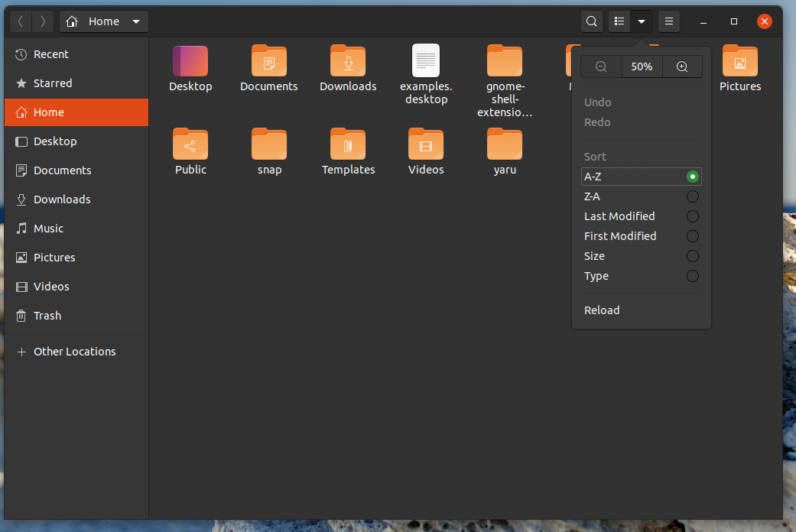Open Home in the sidebar
This screenshot has width=796, height=532.
pos(76,112)
